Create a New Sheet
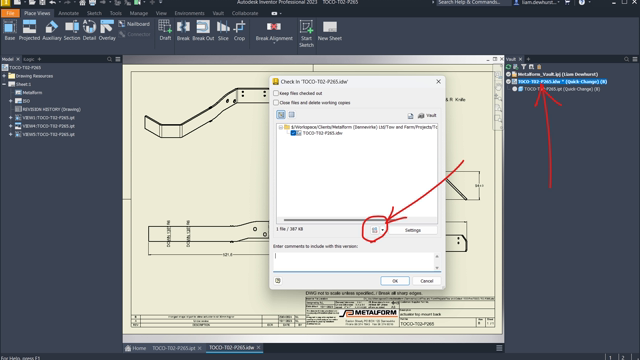This screenshot has width=640, height=360. [x=329, y=30]
